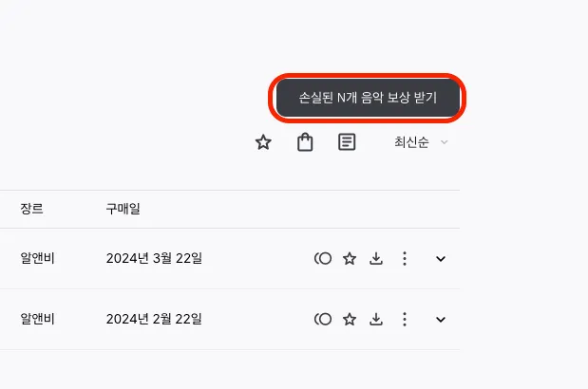Image resolution: width=588 pixels, height=389 pixels.
Task: Favorite the 2024년 3월 22일 track
Action: coord(350,258)
